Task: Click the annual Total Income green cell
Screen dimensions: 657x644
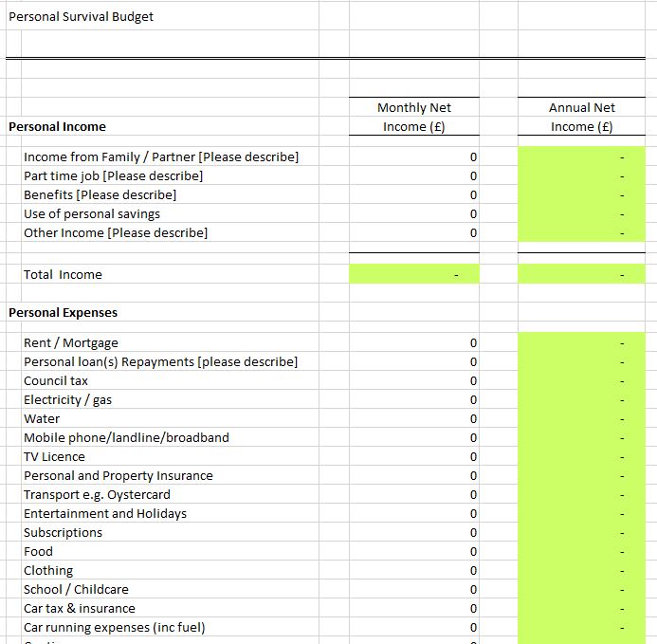Action: pyautogui.click(x=581, y=274)
